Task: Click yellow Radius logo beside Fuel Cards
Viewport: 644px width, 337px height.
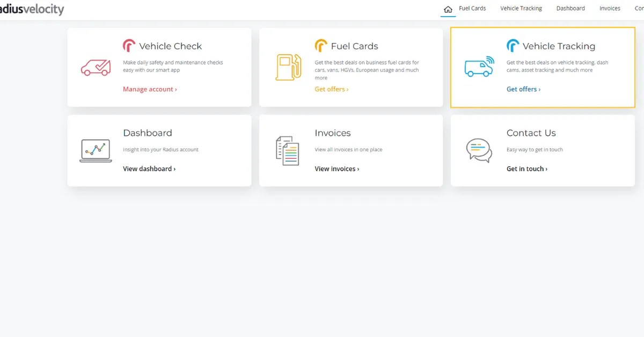Action: click(321, 46)
